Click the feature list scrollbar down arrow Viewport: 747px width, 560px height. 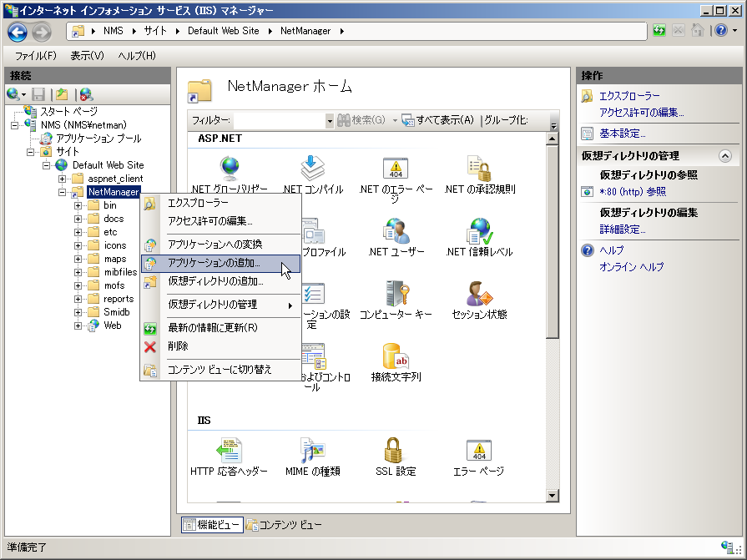[x=553, y=495]
